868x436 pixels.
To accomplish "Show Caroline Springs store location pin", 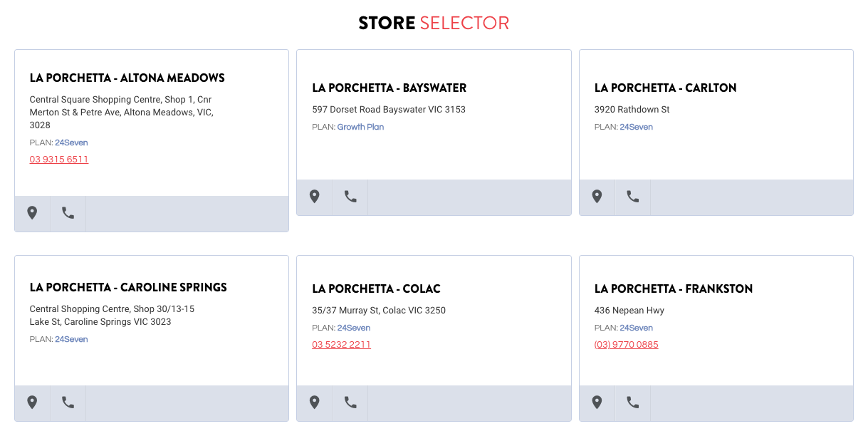I will tap(32, 403).
